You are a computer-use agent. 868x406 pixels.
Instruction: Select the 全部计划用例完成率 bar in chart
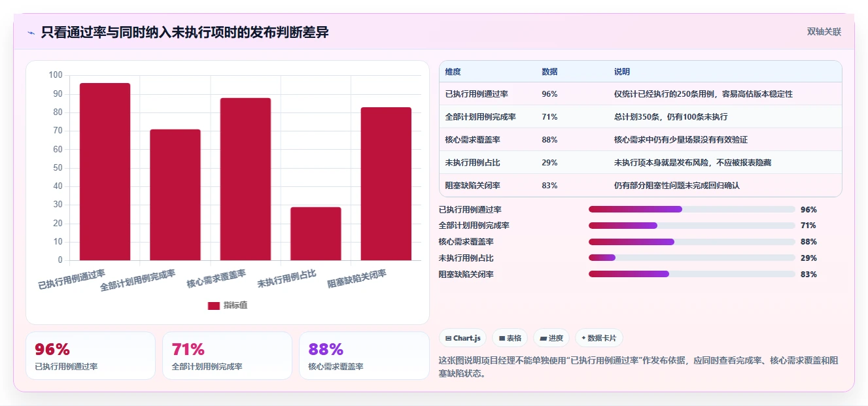click(175, 195)
